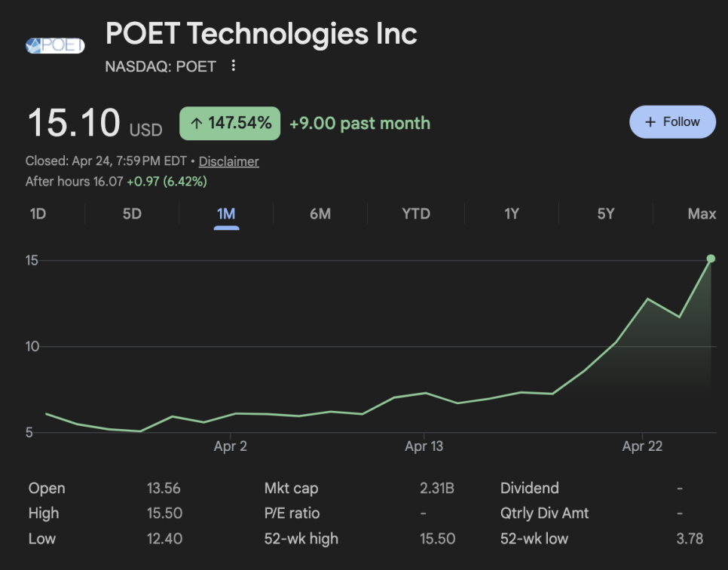
Task: View the 1Y price chart
Action: [x=512, y=214]
